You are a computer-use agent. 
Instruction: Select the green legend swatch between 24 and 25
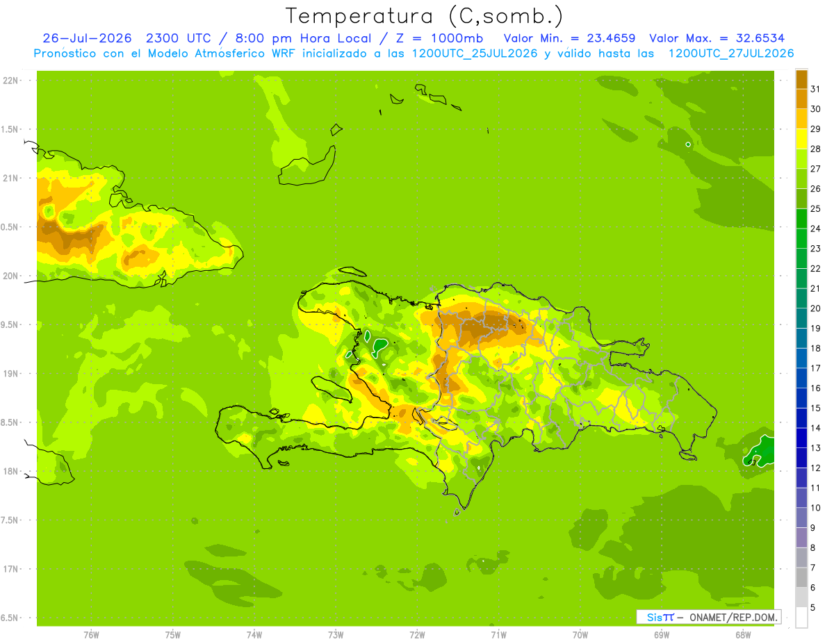coord(801,218)
